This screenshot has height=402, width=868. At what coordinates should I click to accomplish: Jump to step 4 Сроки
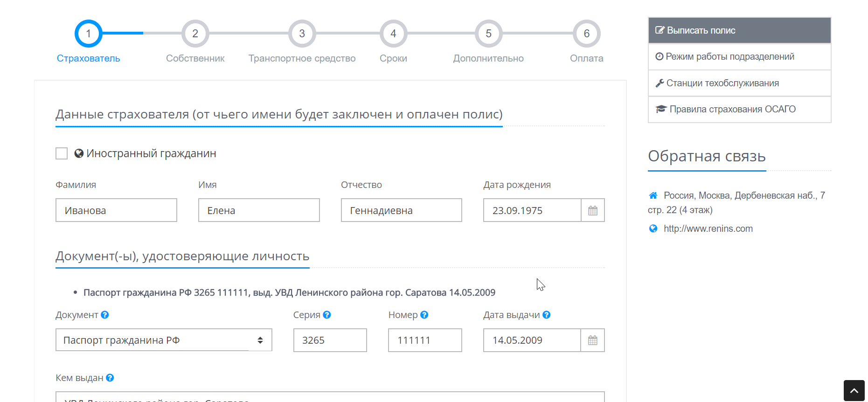tap(393, 34)
